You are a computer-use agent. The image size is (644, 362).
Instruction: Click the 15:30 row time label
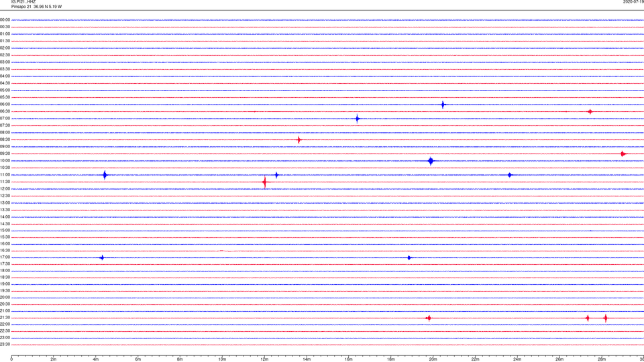pos(5,237)
